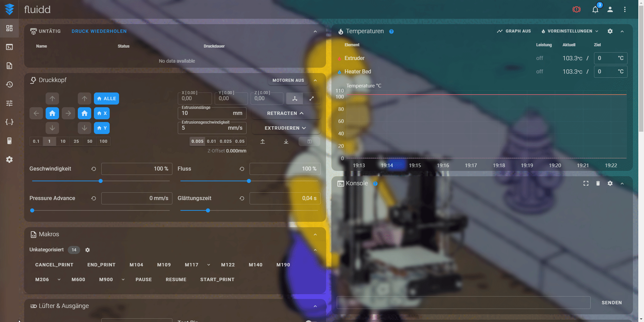The width and height of the screenshot is (644, 322).
Task: Open the Temperaturen help icon
Action: point(391,31)
